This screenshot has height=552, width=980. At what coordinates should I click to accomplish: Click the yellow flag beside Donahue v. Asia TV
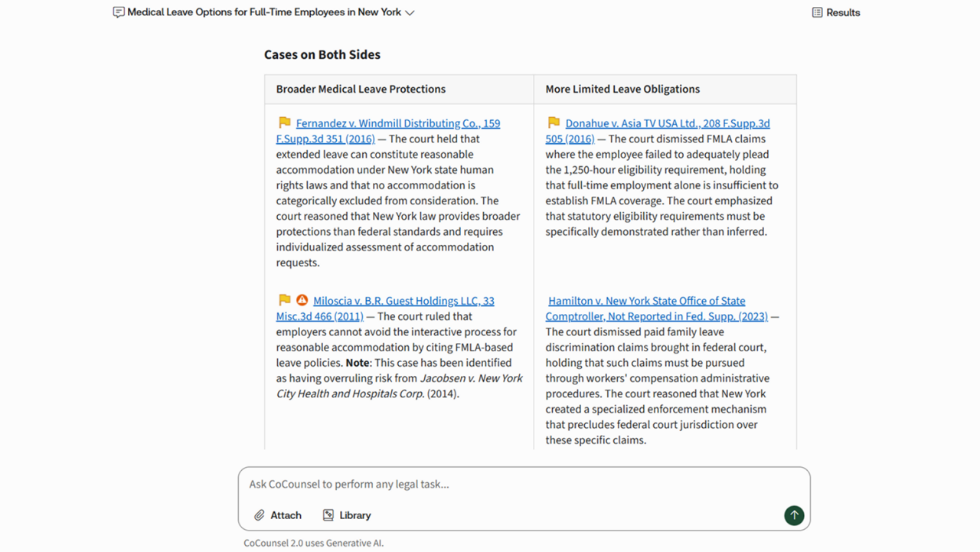click(x=554, y=122)
